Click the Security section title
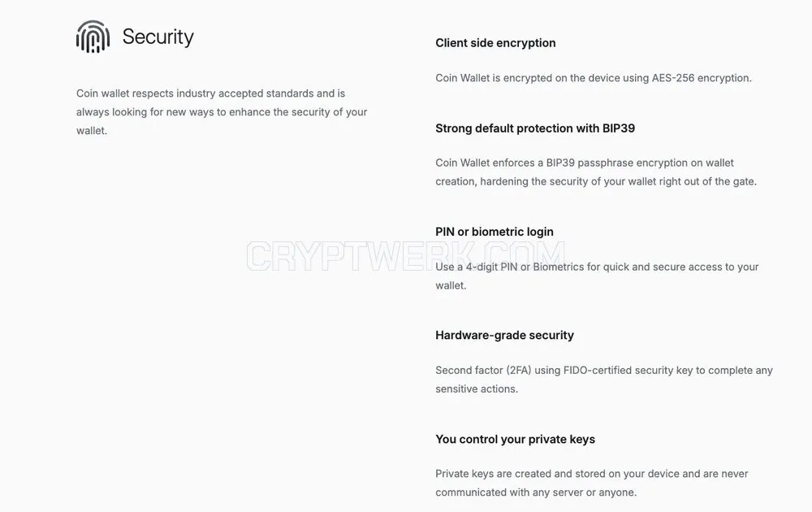The height and width of the screenshot is (512, 812). (158, 37)
